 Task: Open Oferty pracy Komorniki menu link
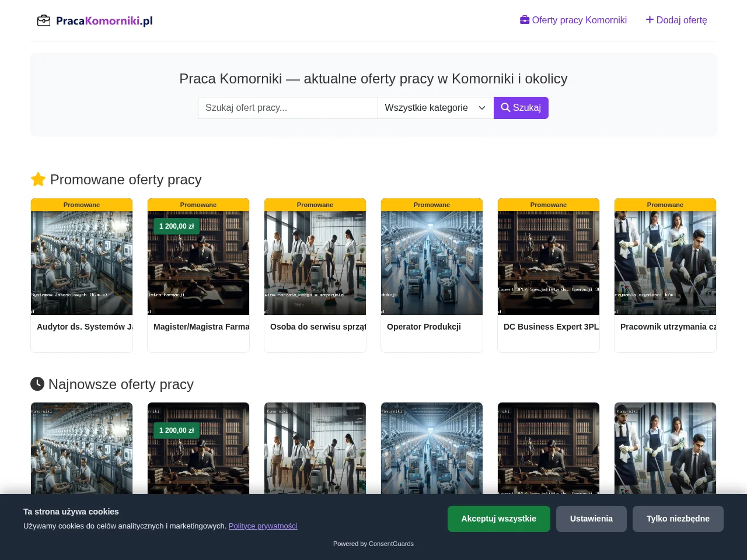pyautogui.click(x=573, y=20)
